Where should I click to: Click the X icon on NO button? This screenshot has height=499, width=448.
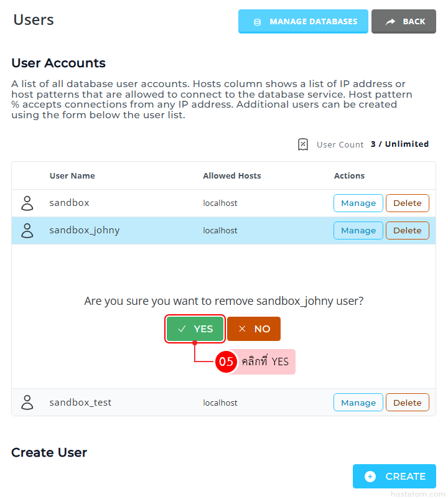[242, 329]
